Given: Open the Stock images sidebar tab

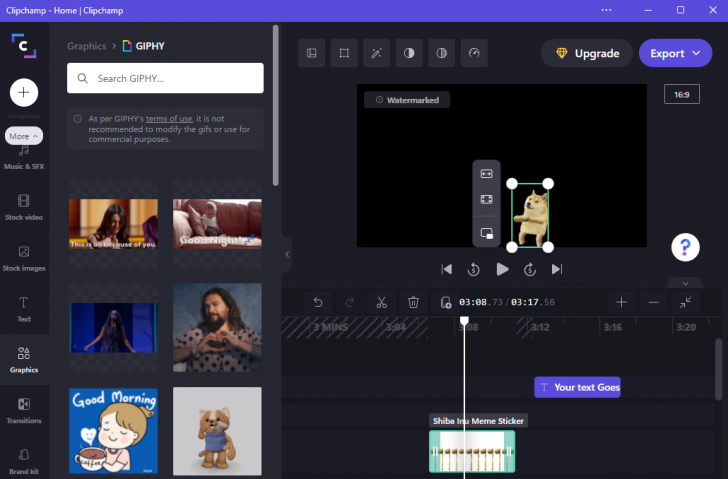Looking at the screenshot, I should click(x=24, y=258).
